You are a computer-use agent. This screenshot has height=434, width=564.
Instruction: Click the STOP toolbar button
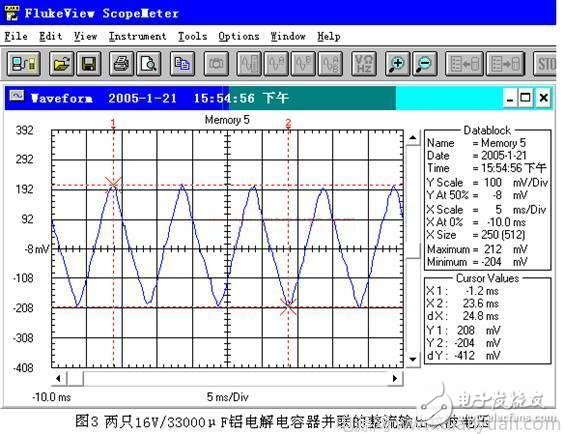click(x=546, y=64)
